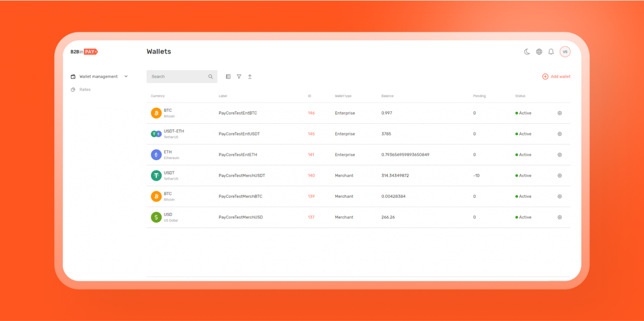Open column layout settings icon
This screenshot has height=321, width=644.
click(228, 76)
